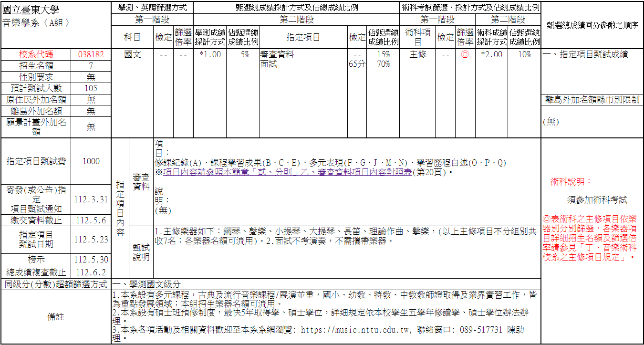The image size is (644, 345).
Task: Click 一、指定項目甄試成績 tie-break entry
Action: [585, 54]
